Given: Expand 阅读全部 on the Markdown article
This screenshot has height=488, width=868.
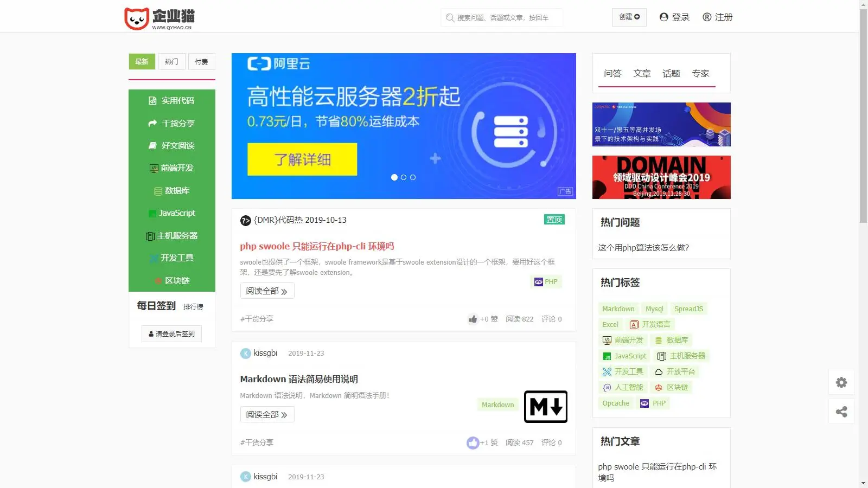Looking at the screenshot, I should point(267,414).
